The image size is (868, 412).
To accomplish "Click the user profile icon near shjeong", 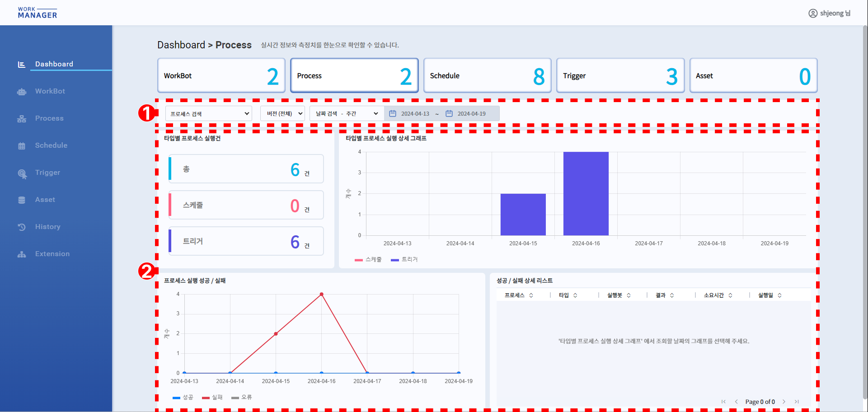I will (813, 14).
